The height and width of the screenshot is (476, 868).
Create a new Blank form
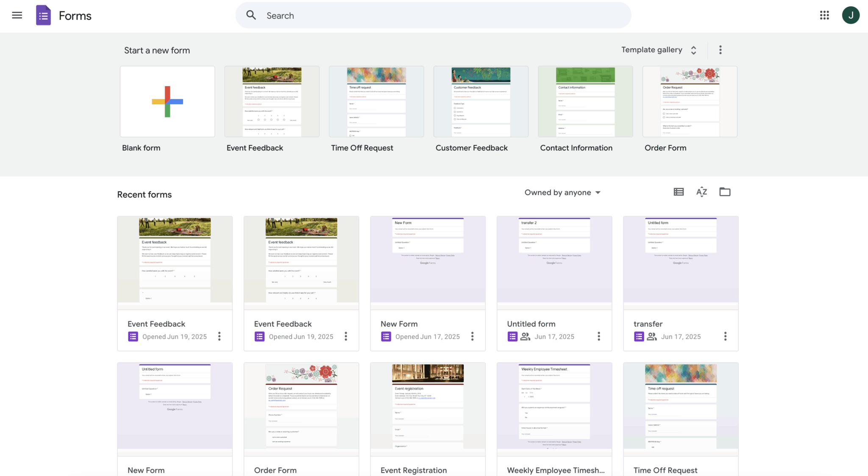[x=167, y=101]
